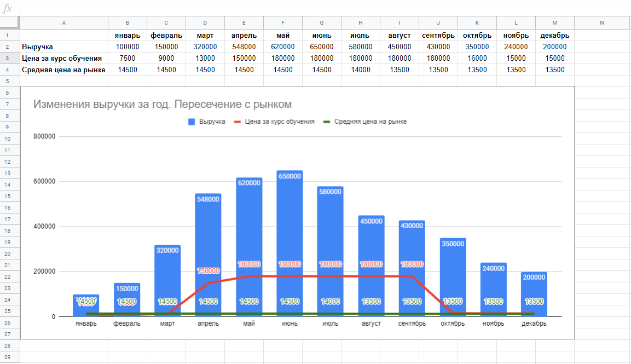
Task: Select the 'июль' table header cell
Action: pos(361,36)
